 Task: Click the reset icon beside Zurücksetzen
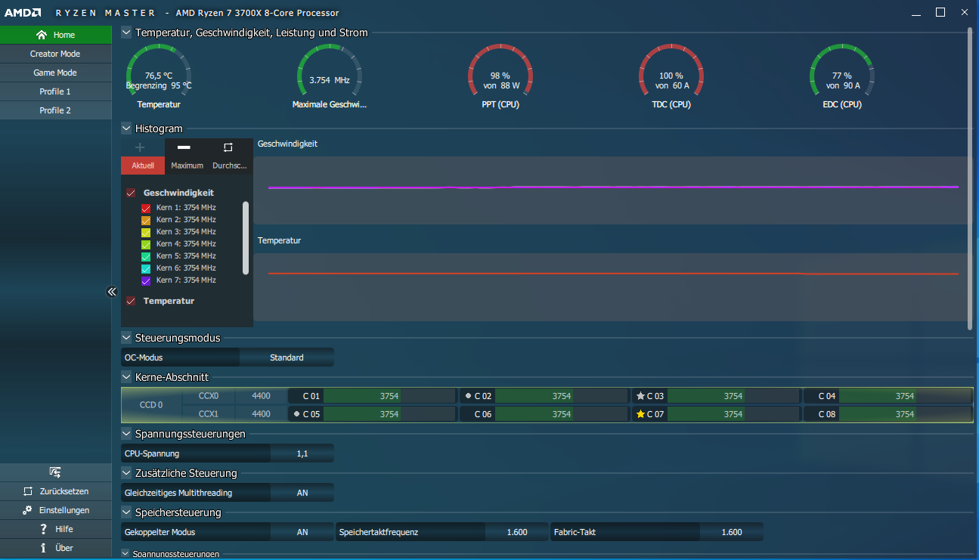click(28, 491)
